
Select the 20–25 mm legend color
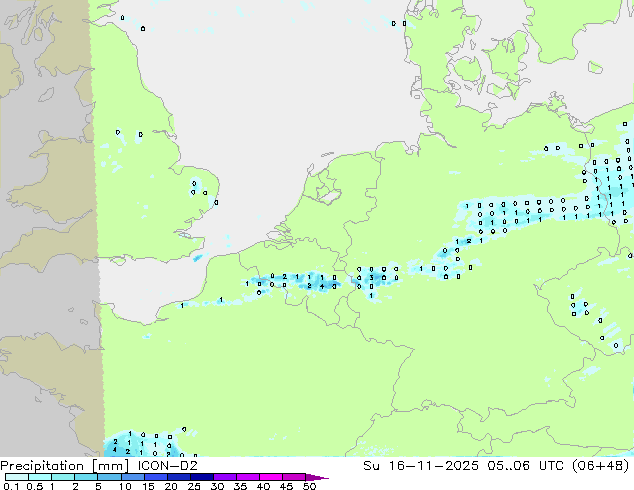(178, 477)
